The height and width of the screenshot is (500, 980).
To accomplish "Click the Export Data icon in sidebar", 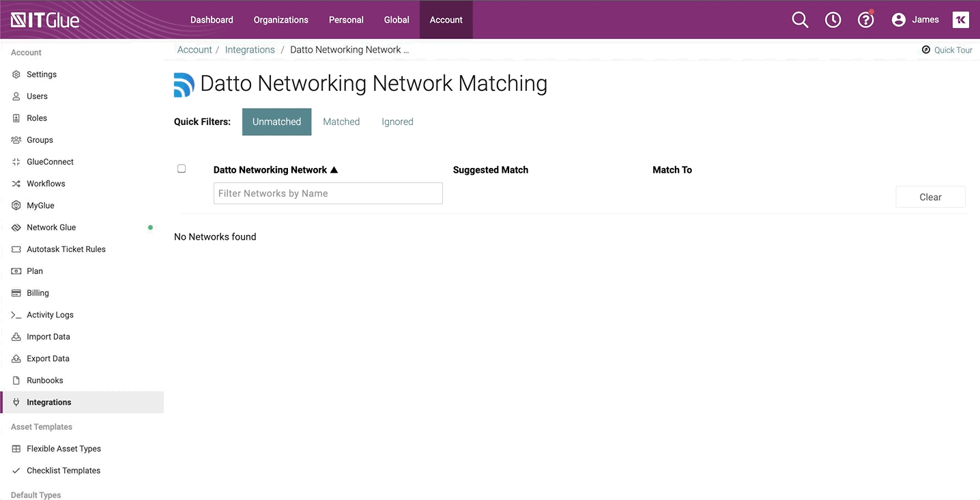I will point(16,359).
